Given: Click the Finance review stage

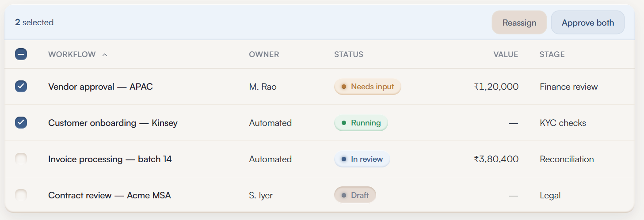Looking at the screenshot, I should (569, 87).
